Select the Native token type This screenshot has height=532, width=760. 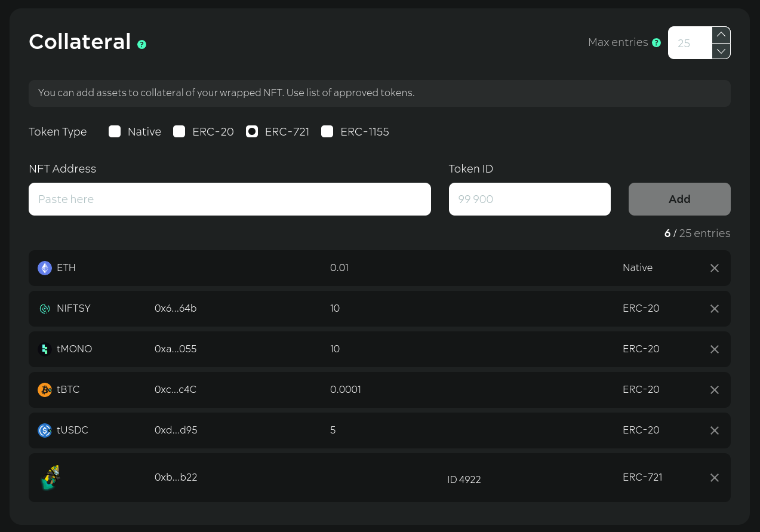115,131
